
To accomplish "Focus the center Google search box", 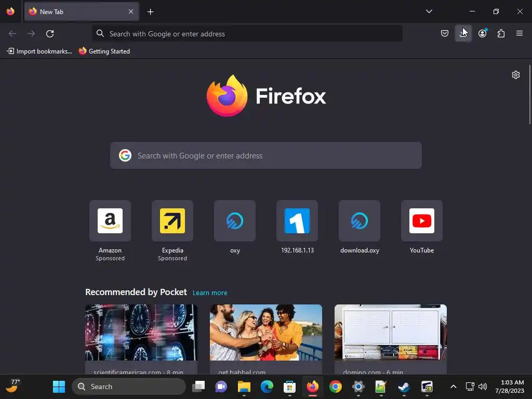I will 265,155.
